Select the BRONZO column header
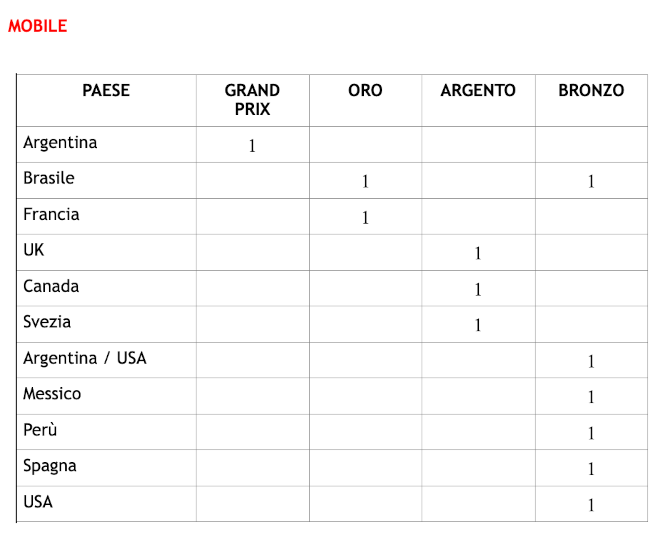 pyautogui.click(x=591, y=91)
